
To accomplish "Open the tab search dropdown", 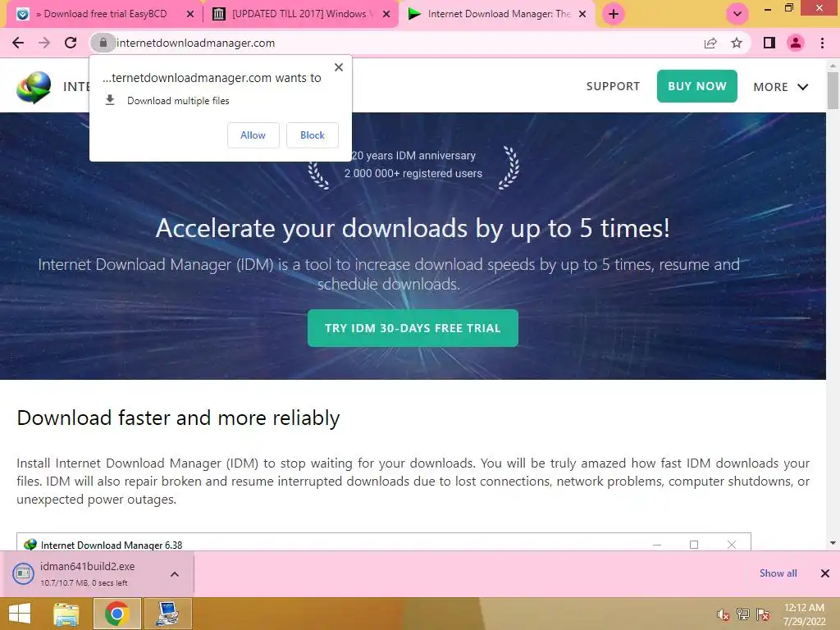I will [737, 14].
